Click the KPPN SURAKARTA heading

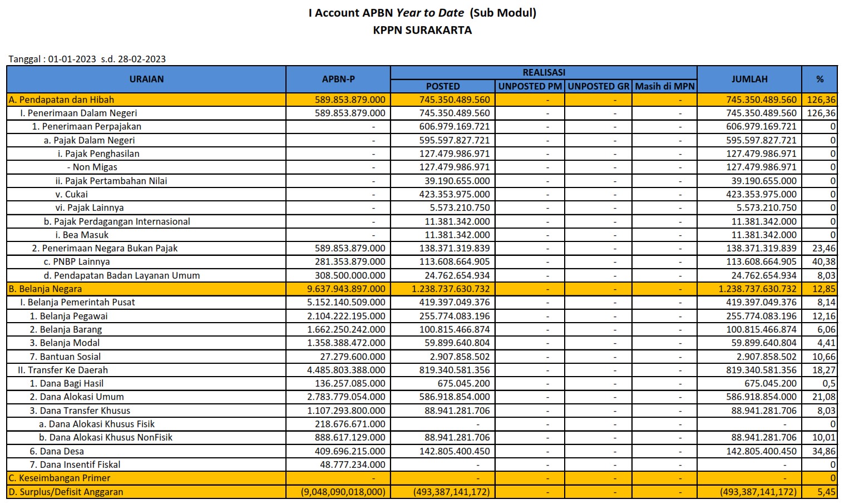click(x=422, y=30)
